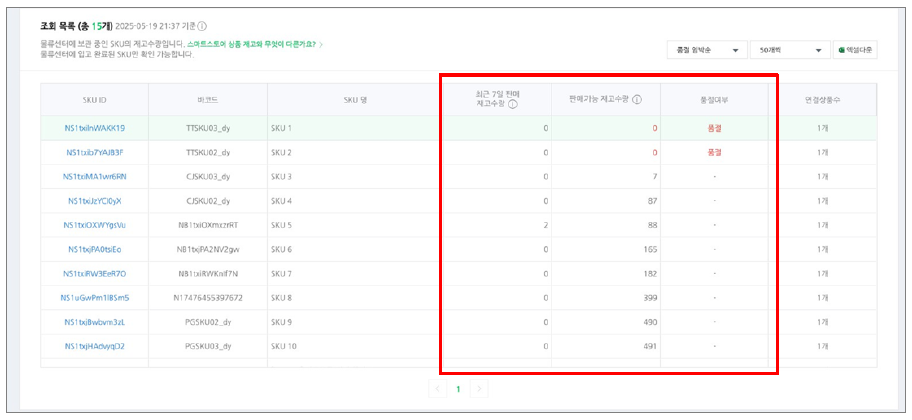Select SKU ID NS1uGwPm1lBSmS
Screen dimensions: 912x420
point(94,298)
